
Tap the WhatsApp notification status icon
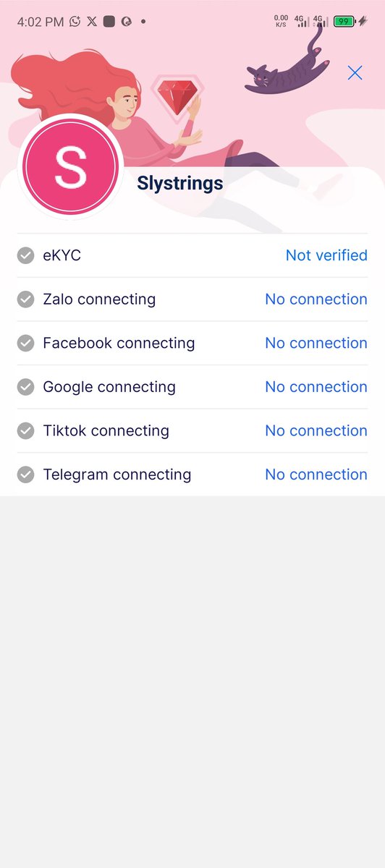click(x=75, y=22)
